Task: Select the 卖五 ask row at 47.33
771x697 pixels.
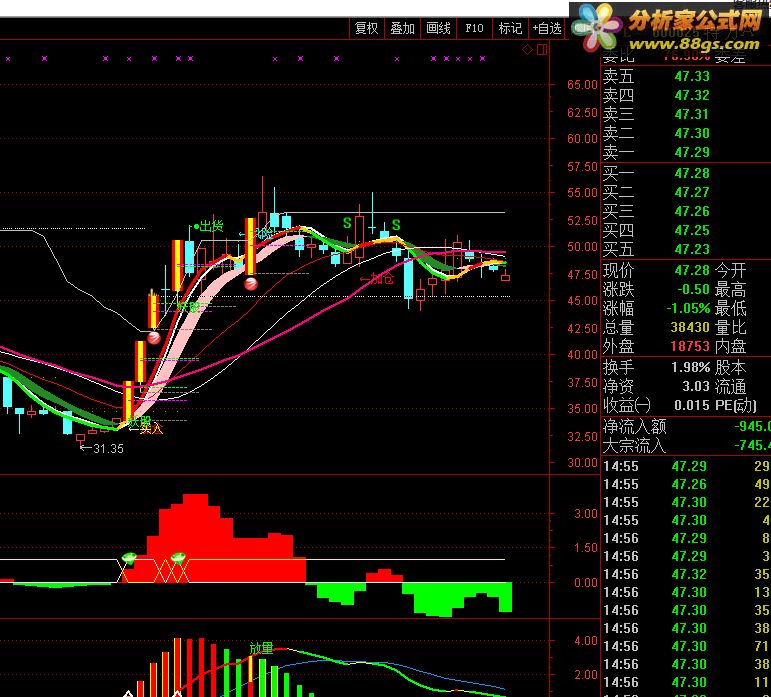Action: tap(686, 76)
